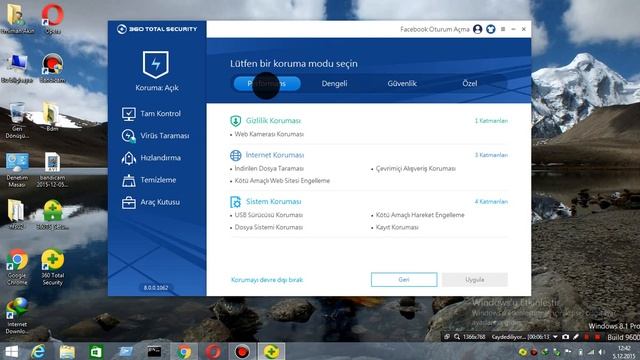Click Dosya Sistemi Koruması item

[269, 227]
